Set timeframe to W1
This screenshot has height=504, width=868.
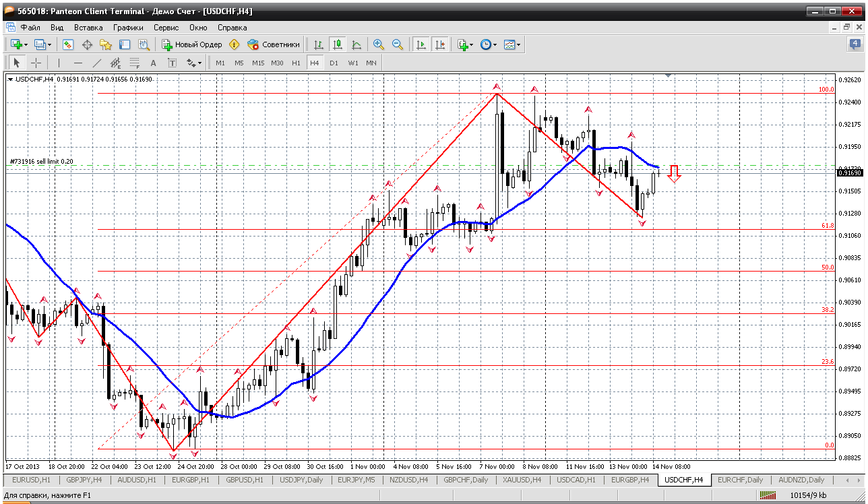tap(352, 63)
